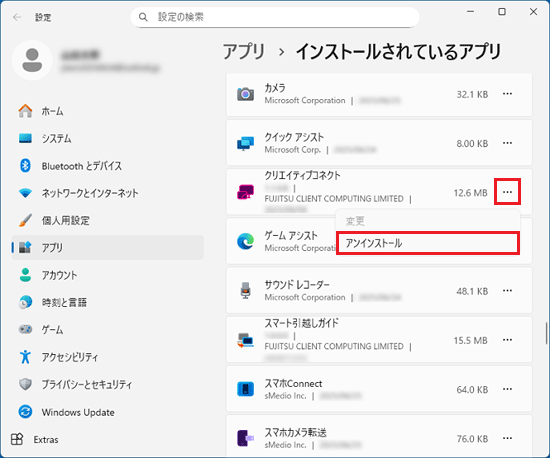Click the Extras grid icon

[17, 439]
